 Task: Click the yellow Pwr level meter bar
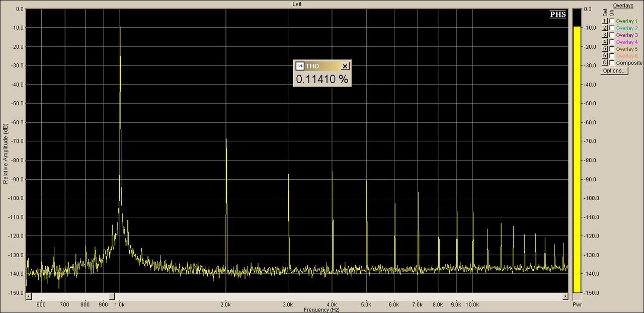577,159
